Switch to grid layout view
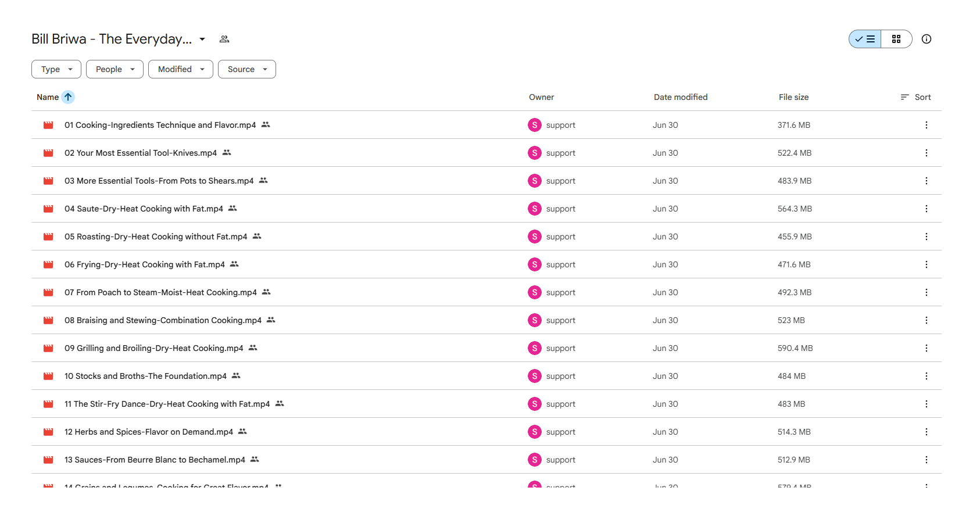The image size is (980, 523). [896, 39]
